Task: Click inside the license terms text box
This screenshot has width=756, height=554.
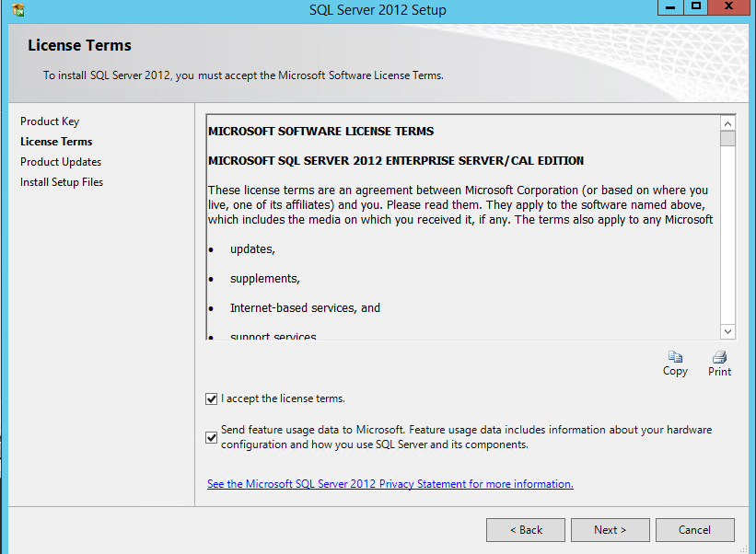Action: [x=463, y=227]
